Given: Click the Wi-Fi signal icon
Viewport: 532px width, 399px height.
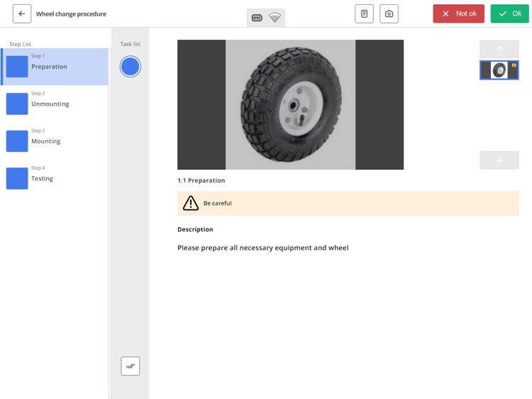Looking at the screenshot, I should pyautogui.click(x=275, y=18).
